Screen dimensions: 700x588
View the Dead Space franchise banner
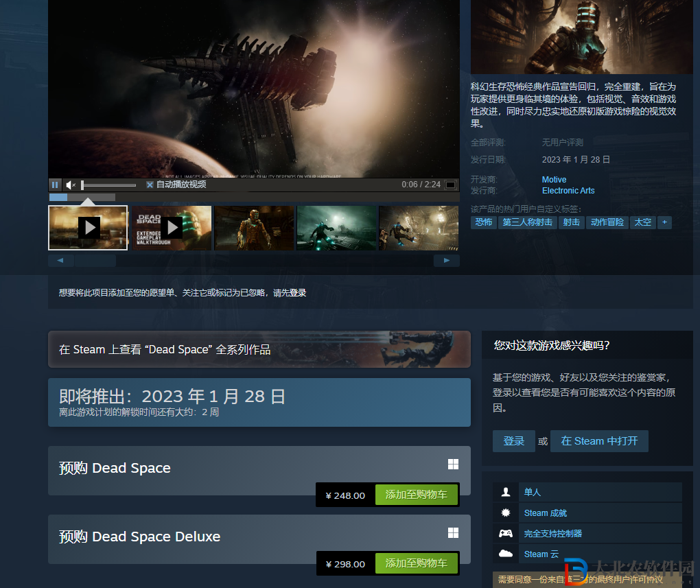point(259,349)
